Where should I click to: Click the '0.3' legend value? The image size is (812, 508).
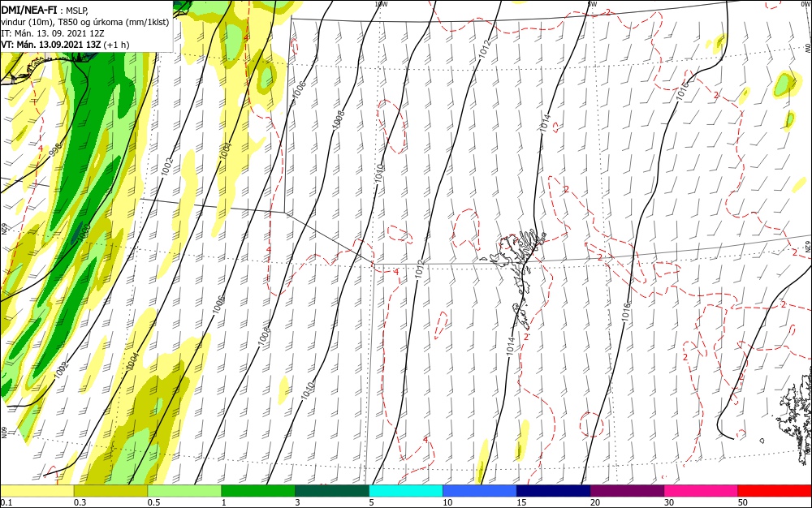pos(80,502)
